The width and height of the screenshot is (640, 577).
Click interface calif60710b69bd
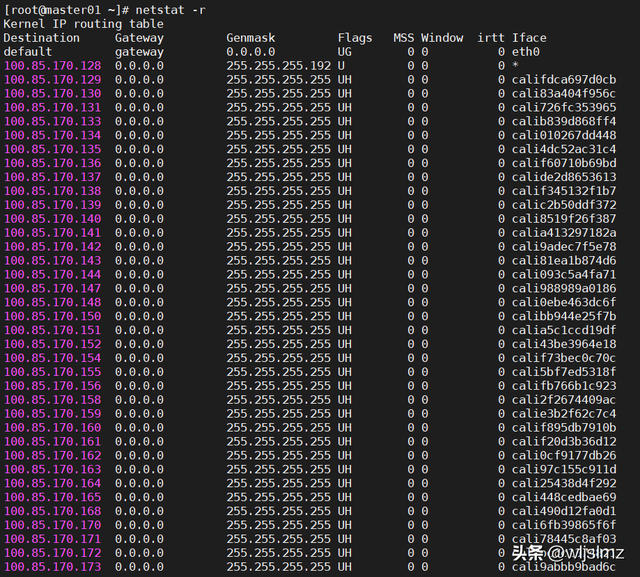tap(564, 163)
